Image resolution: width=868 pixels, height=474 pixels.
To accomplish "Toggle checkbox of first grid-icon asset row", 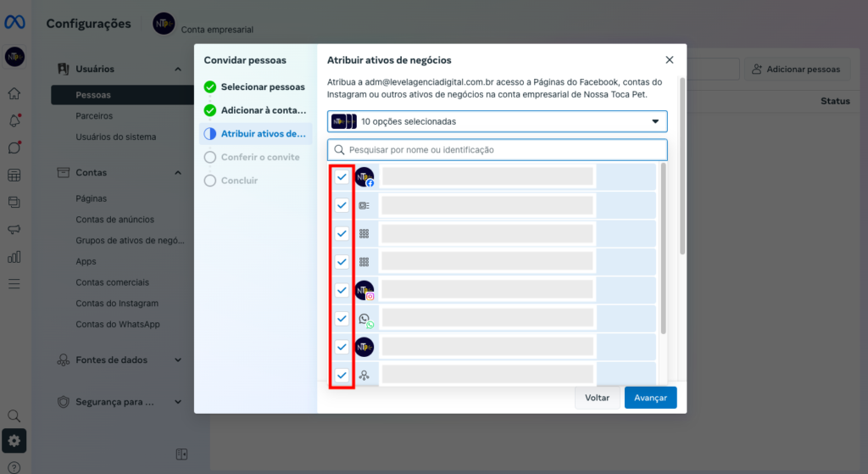I will click(x=342, y=234).
